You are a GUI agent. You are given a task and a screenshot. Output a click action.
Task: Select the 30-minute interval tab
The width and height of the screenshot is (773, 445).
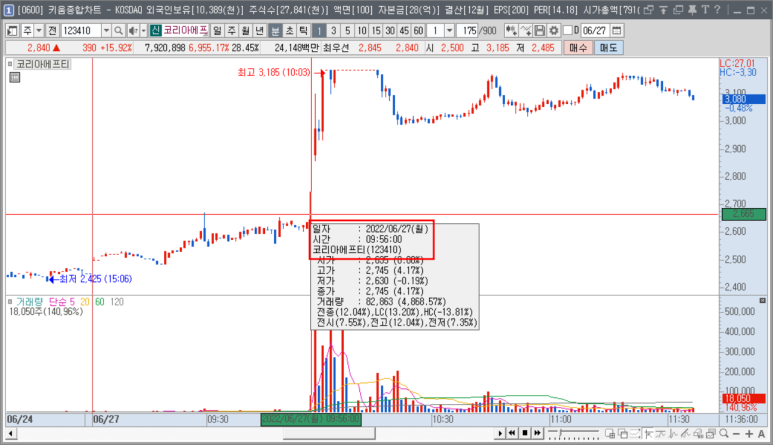tap(390, 31)
